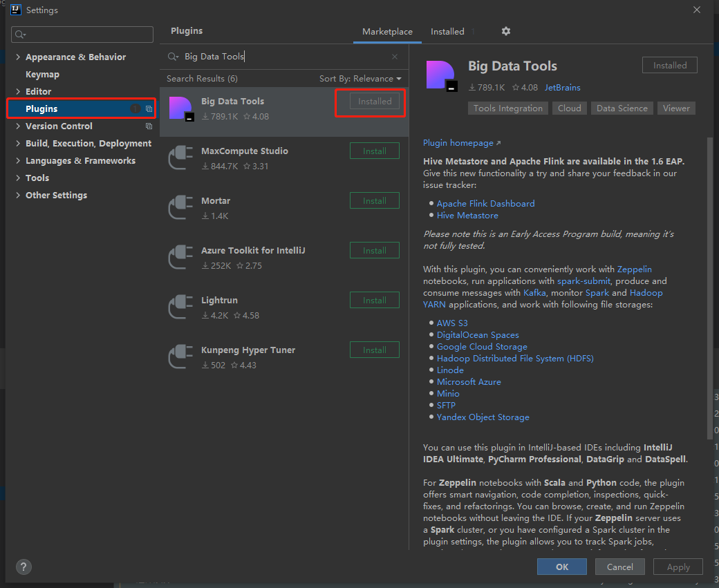Open the Kafka link
The width and height of the screenshot is (719, 588).
point(534,293)
